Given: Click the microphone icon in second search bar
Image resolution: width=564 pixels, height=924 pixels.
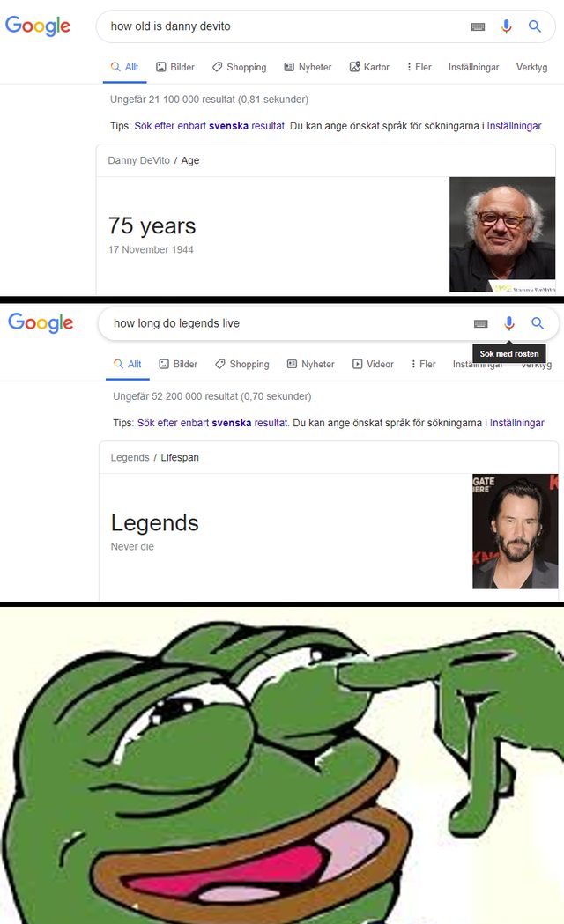Looking at the screenshot, I should [x=508, y=323].
